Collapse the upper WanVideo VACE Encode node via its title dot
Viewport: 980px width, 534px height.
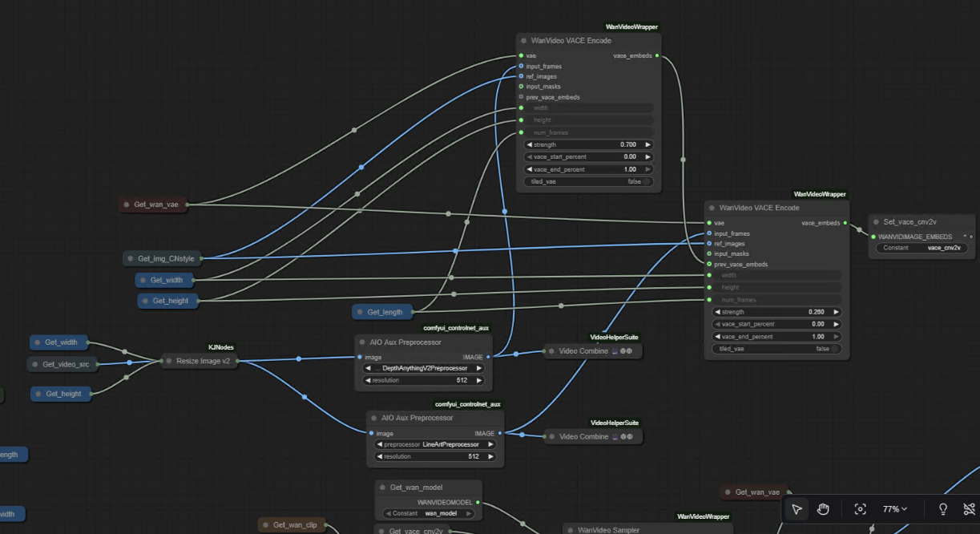tap(523, 40)
